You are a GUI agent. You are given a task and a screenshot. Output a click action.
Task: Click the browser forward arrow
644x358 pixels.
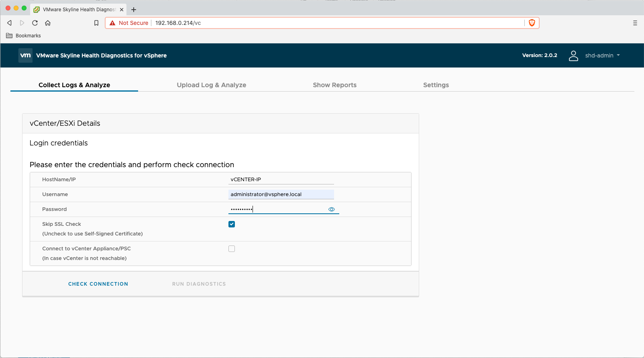[22, 23]
